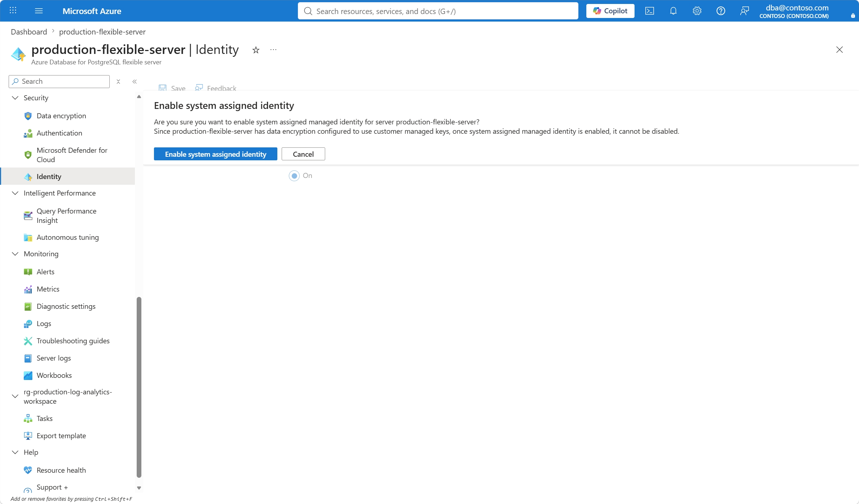The image size is (859, 504).
Task: Open Query Performance Insight
Action: click(68, 216)
